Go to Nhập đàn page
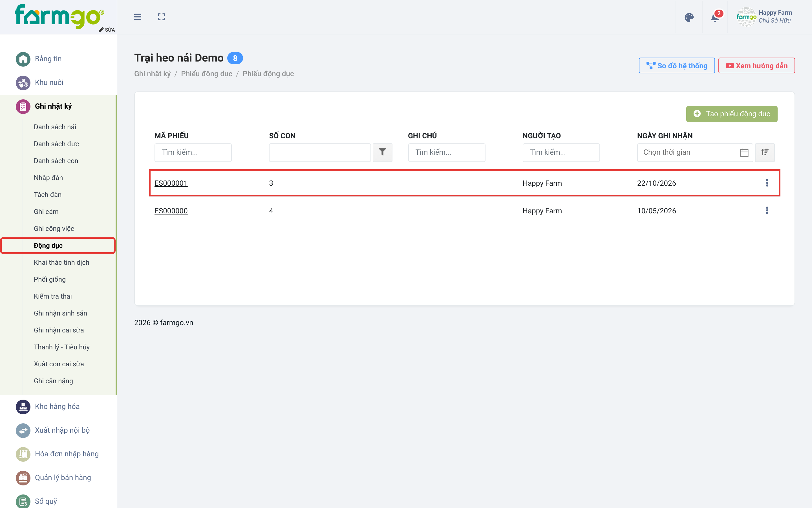The height and width of the screenshot is (508, 812). 48,178
